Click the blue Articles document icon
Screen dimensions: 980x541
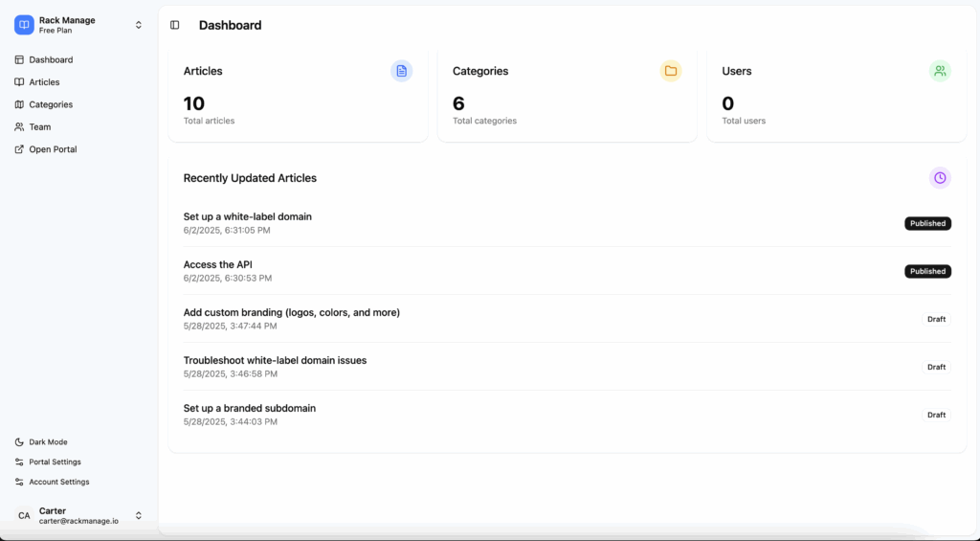(401, 71)
